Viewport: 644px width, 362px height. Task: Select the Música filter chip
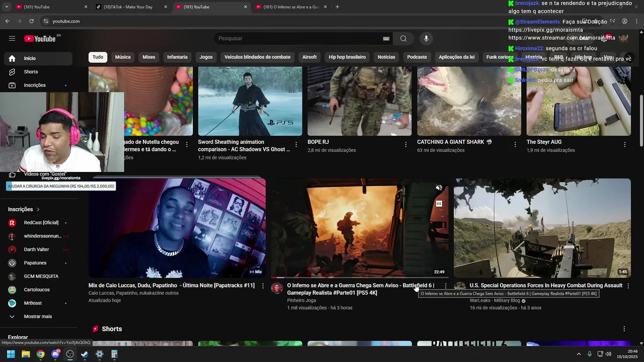[123, 57]
